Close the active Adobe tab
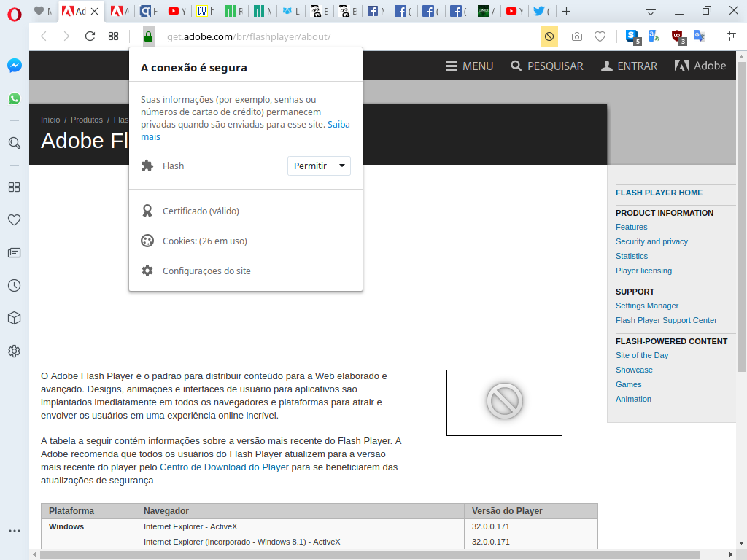 point(94,11)
